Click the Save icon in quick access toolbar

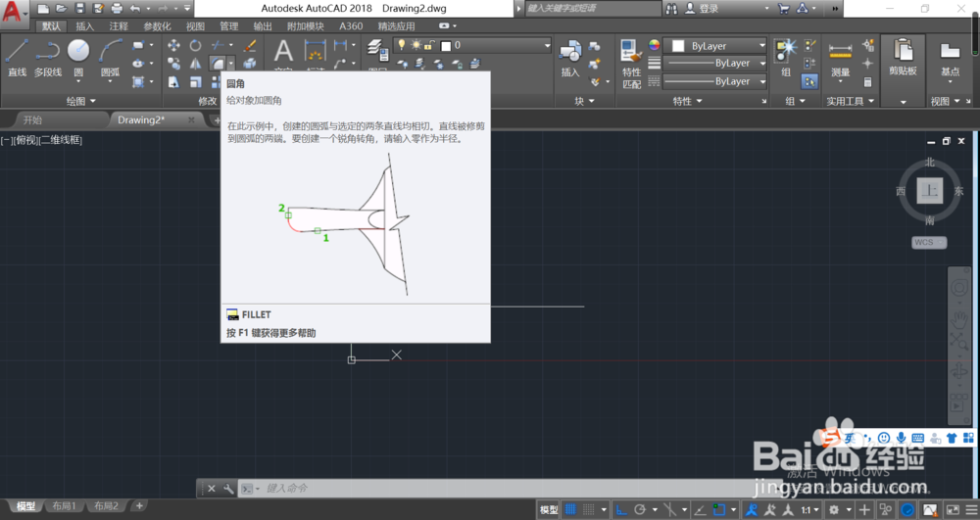point(80,8)
